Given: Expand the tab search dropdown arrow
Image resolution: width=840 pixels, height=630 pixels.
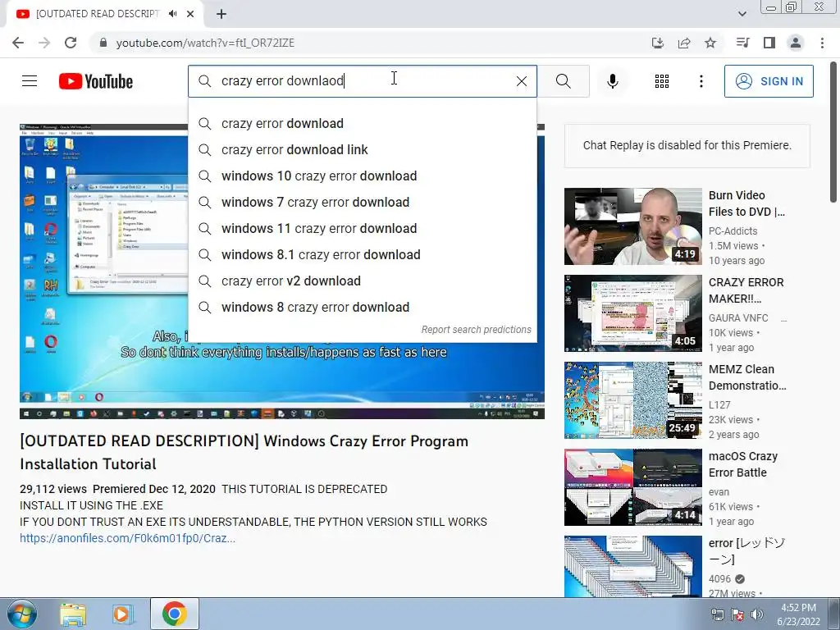Looking at the screenshot, I should [x=742, y=14].
